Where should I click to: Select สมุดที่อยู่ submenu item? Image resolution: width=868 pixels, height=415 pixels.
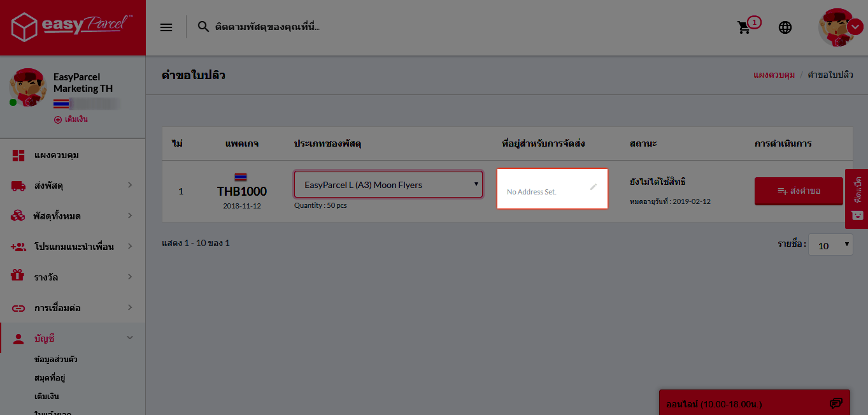click(50, 378)
